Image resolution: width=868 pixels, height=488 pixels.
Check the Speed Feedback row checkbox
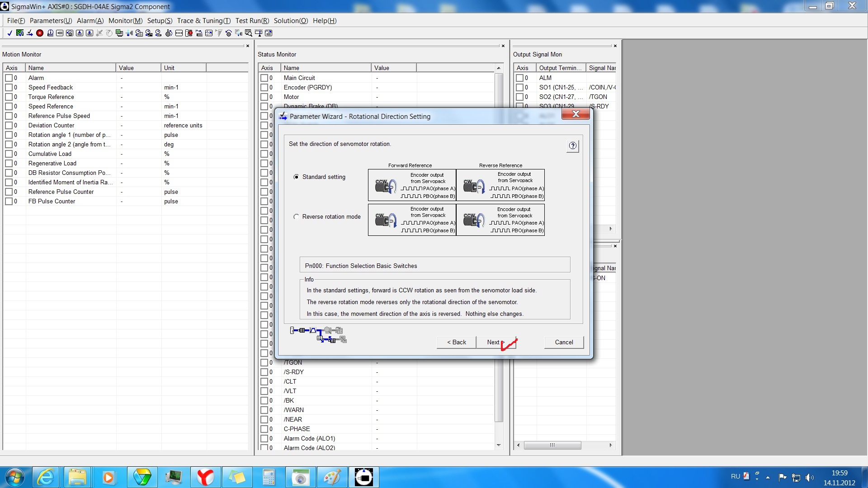[x=9, y=88]
